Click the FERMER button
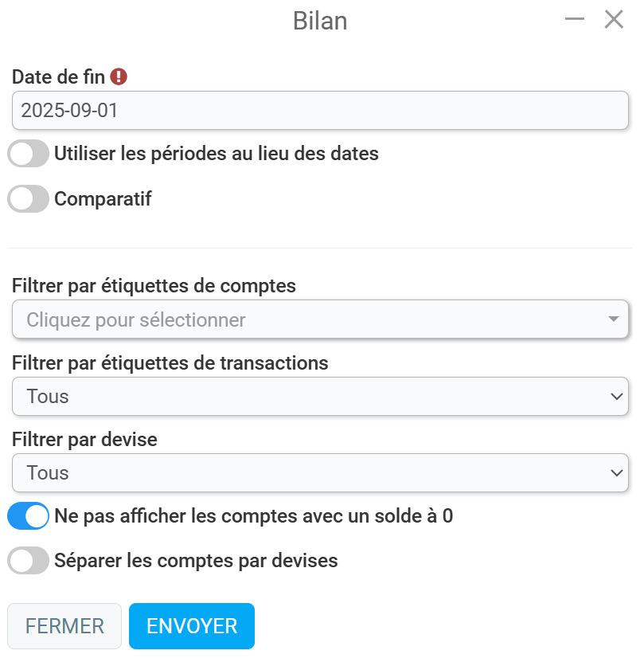Screen dimensions: 644x658 (64, 626)
